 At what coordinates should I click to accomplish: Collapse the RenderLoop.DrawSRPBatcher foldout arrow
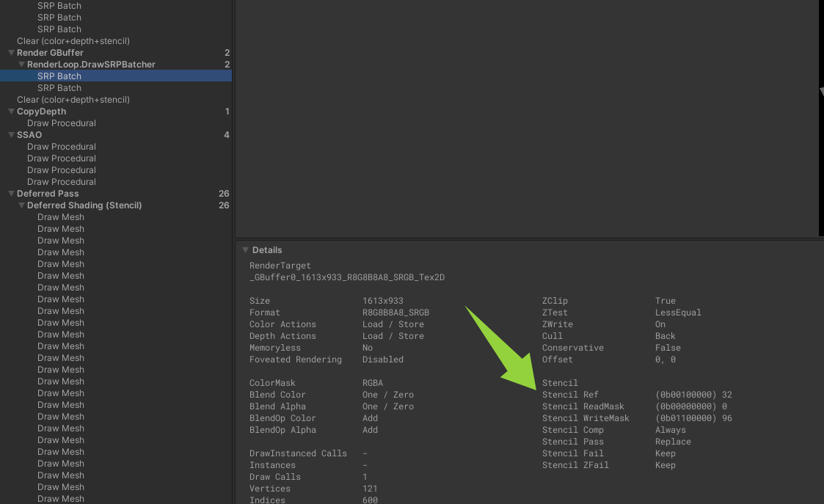(x=21, y=65)
